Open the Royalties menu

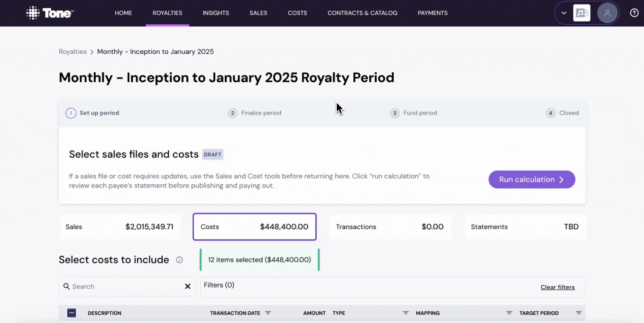coord(167,13)
